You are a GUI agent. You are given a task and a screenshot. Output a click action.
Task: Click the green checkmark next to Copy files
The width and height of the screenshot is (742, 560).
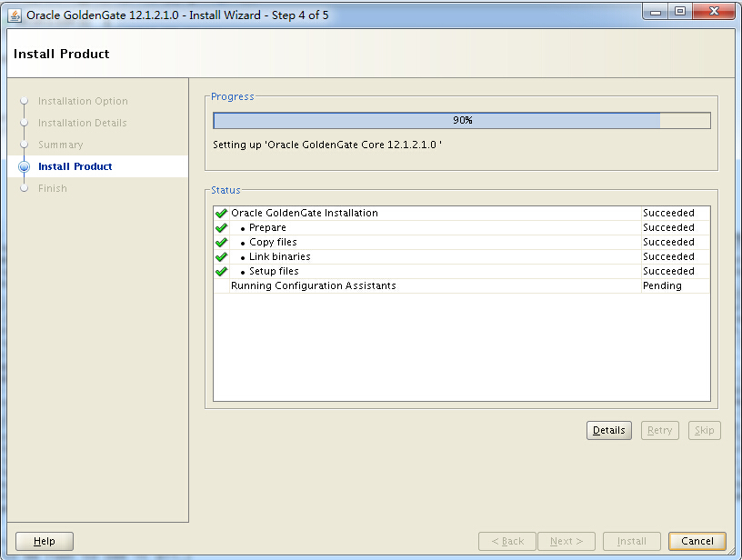click(x=221, y=243)
